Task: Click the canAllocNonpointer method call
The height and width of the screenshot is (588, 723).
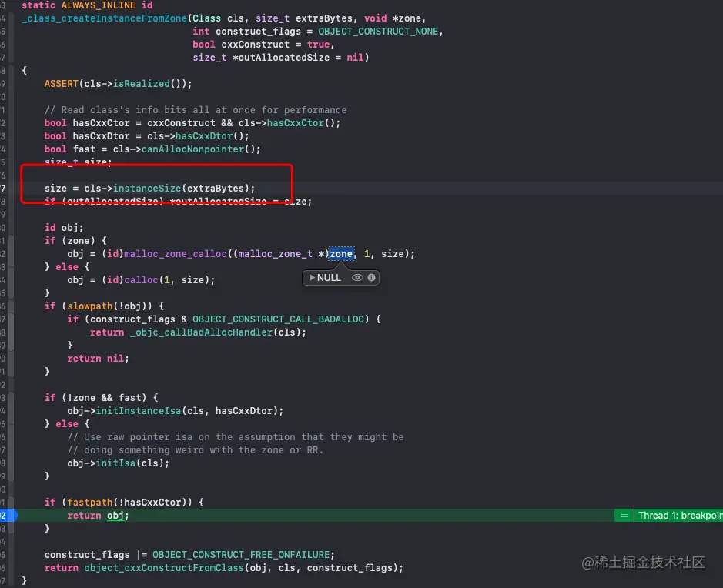Action: pyautogui.click(x=192, y=149)
